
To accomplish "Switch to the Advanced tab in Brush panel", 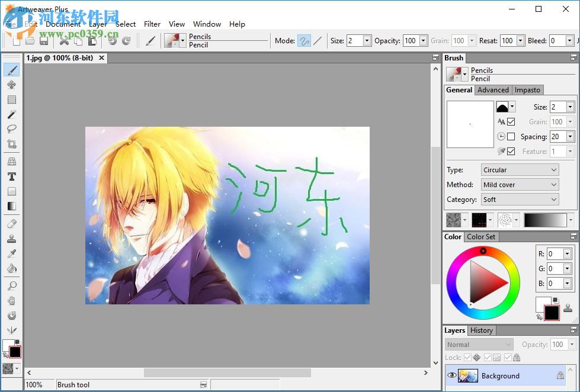I will coord(493,89).
